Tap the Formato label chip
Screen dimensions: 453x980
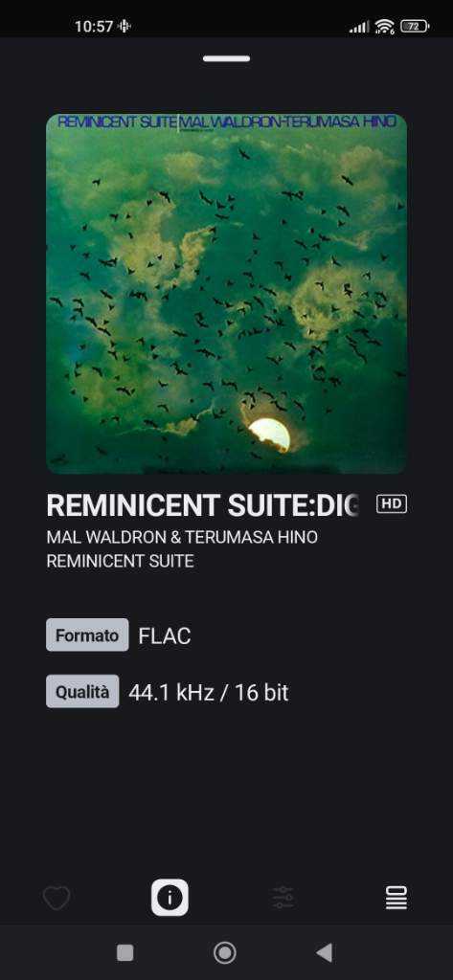(x=87, y=635)
